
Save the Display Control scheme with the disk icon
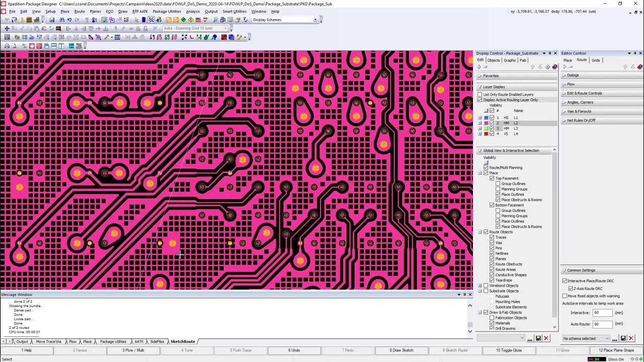click(x=538, y=338)
